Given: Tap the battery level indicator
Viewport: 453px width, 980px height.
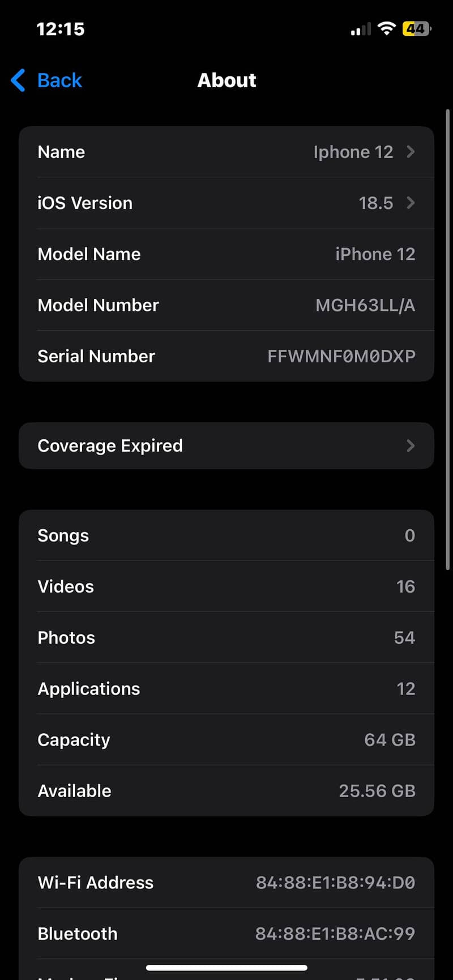Looking at the screenshot, I should pyautogui.click(x=416, y=28).
